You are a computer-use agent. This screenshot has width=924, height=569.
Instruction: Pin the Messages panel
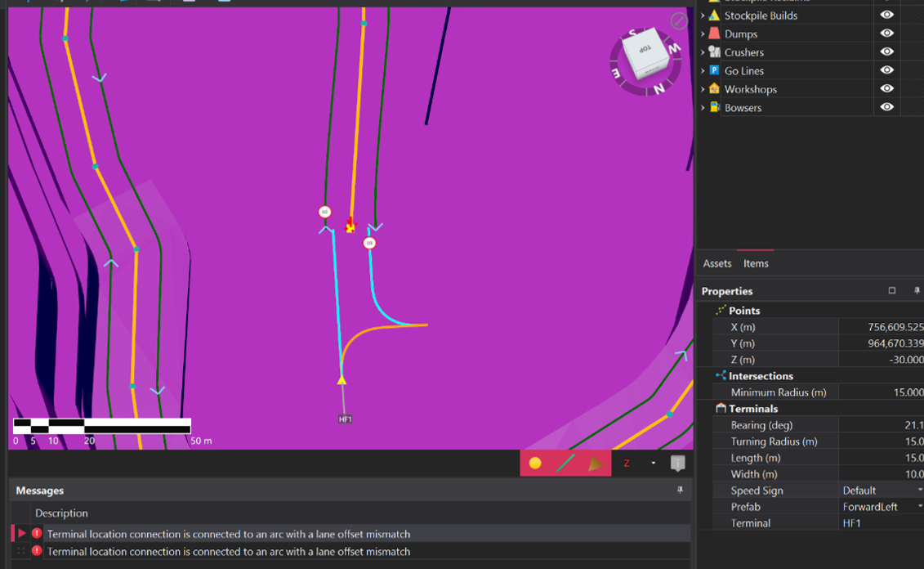tap(680, 490)
